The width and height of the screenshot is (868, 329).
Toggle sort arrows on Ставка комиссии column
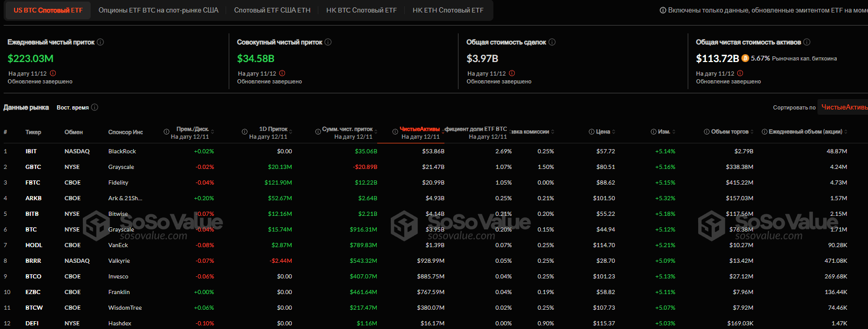tap(553, 132)
